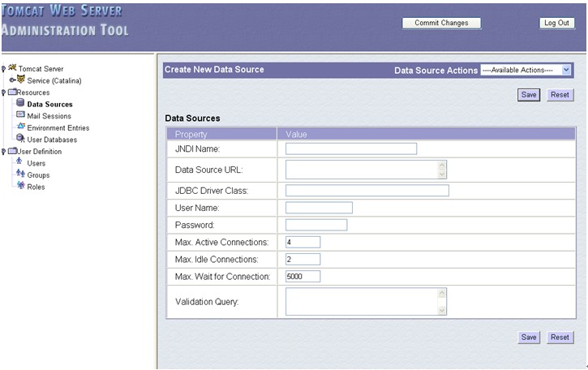Screen dimensions: 588x370
Task: Open Environment Entries in the tree
Action: [x=58, y=128]
